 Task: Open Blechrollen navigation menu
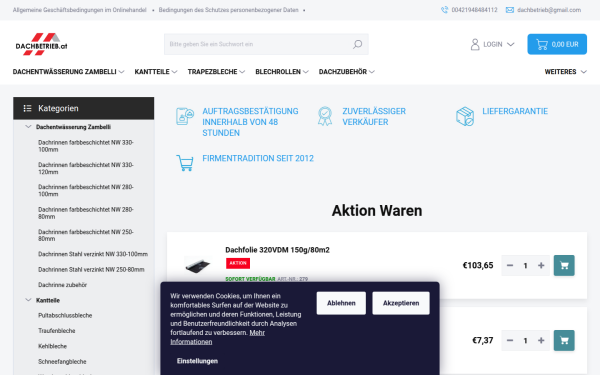pyautogui.click(x=282, y=72)
